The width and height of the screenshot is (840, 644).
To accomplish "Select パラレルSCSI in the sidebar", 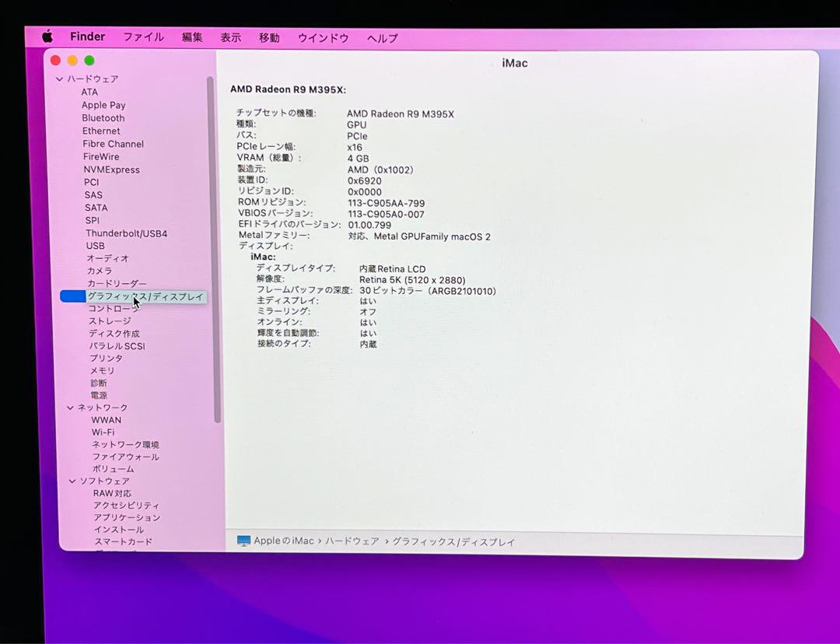I will coord(117,346).
